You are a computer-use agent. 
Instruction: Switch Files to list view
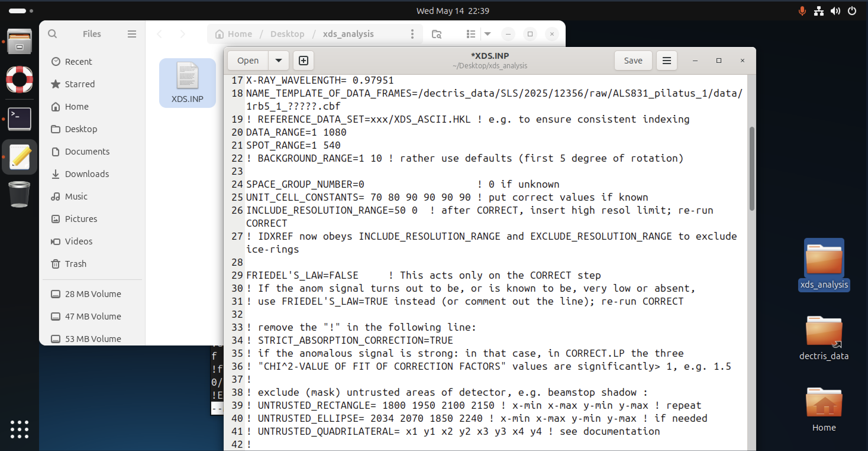[471, 34]
